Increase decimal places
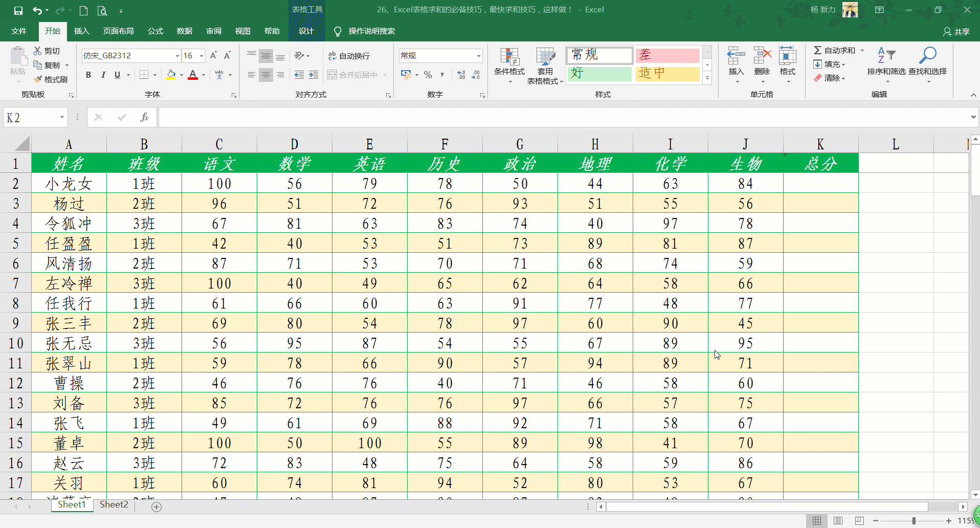Screen dimensions: 980x528 [461, 75]
